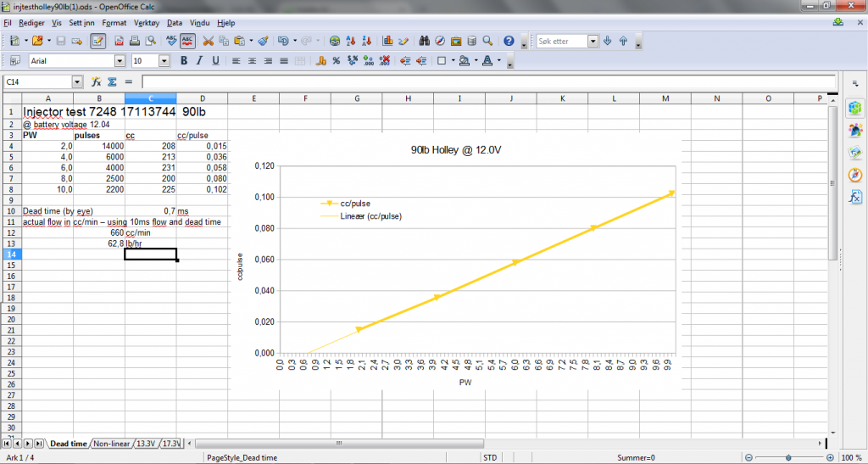
Task: Open sidebar Functions fx panel icon
Action: tap(855, 197)
